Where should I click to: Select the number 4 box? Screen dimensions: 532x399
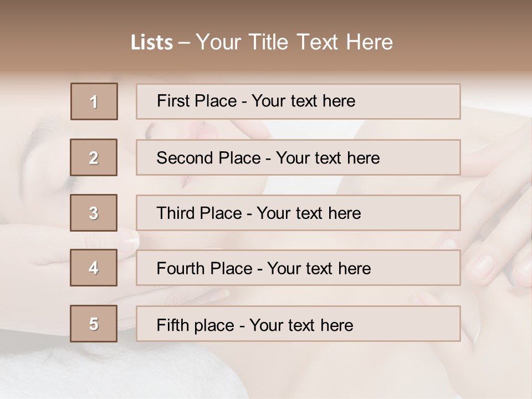94,268
